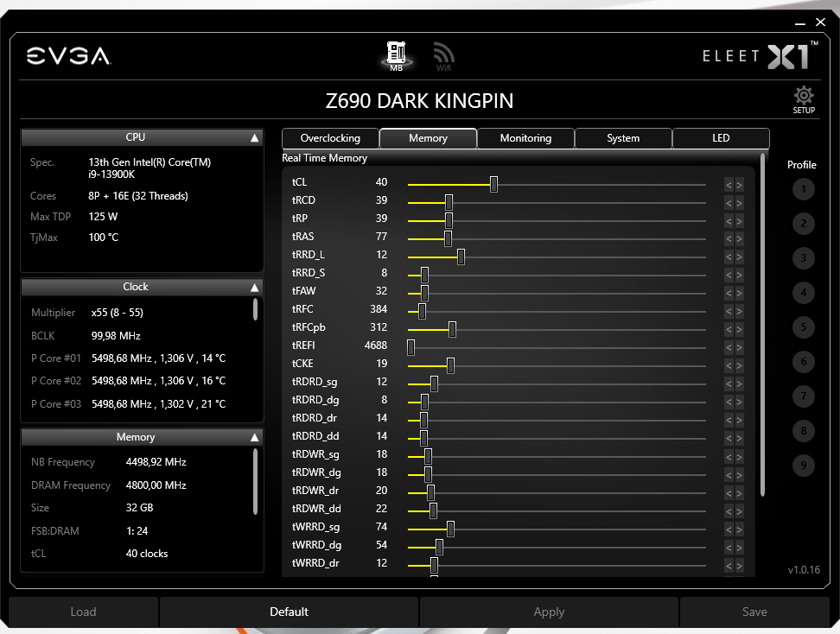Increase tRAS using its right arrow
The height and width of the screenshot is (634, 840).
tap(738, 238)
